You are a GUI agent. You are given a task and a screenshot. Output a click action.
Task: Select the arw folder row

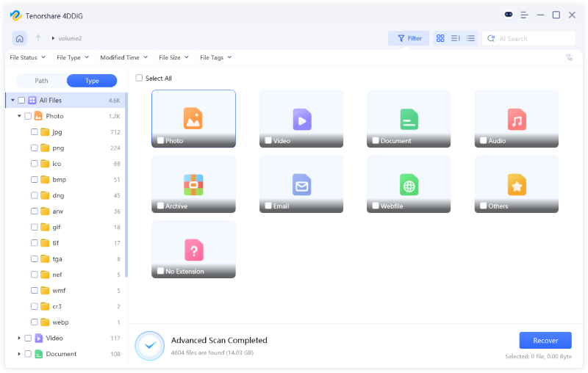[x=66, y=211]
